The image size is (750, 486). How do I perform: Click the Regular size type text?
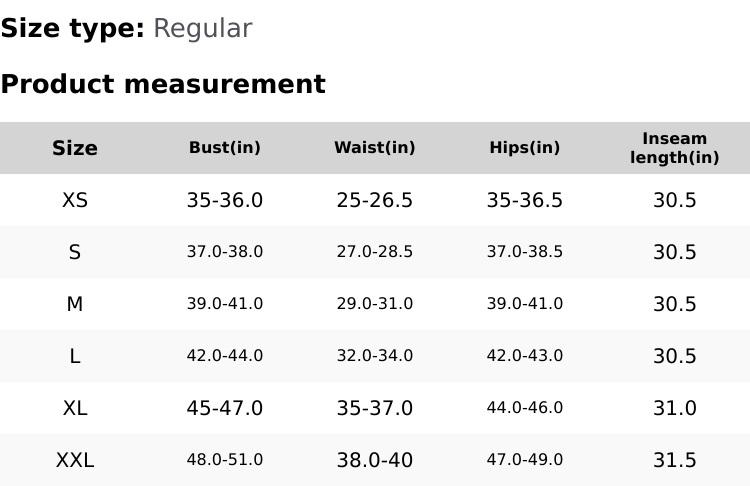(x=202, y=28)
